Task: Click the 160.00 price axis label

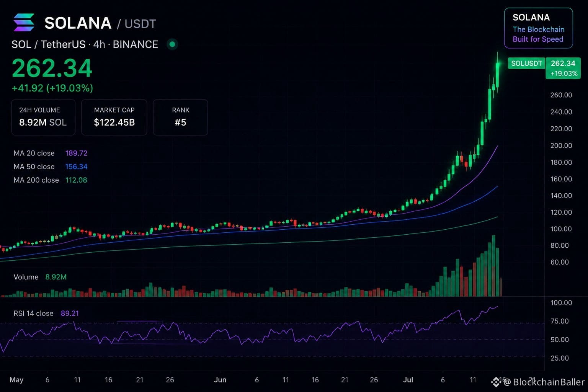Action: click(561, 179)
